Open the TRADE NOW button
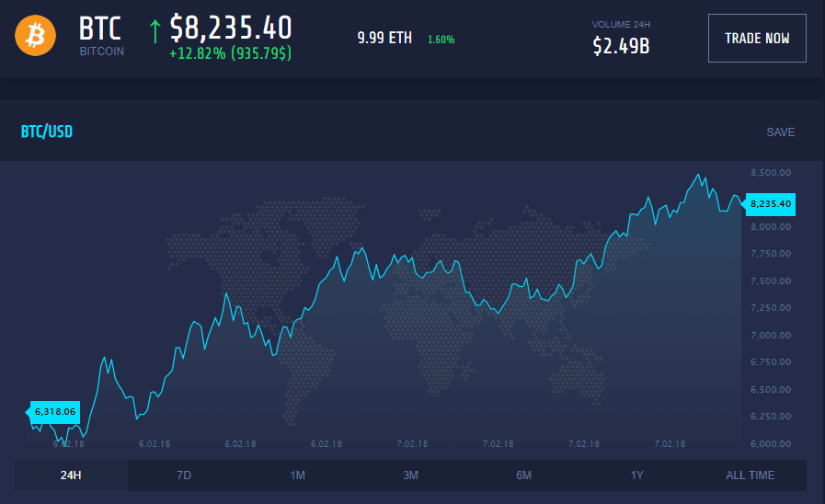 pos(757,39)
